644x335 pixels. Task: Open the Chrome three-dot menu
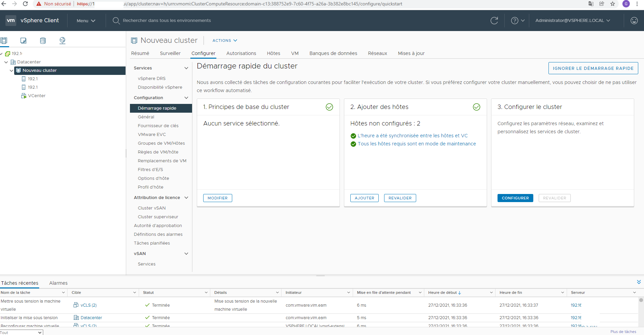click(637, 4)
